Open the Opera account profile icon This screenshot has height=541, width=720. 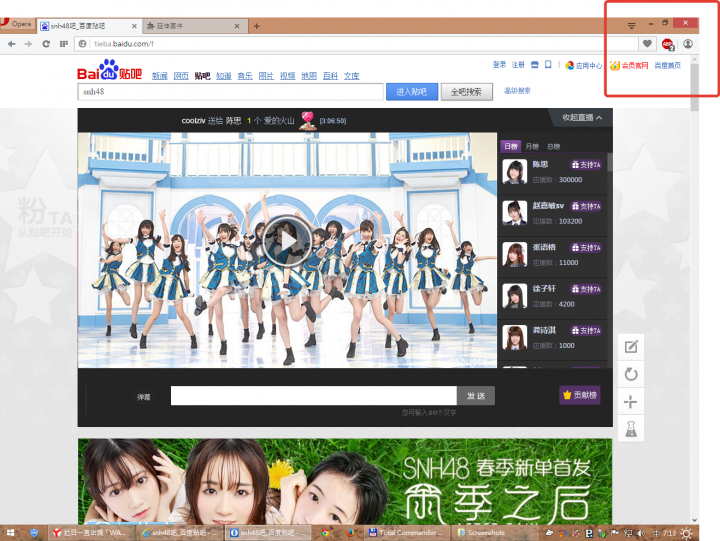pos(688,44)
